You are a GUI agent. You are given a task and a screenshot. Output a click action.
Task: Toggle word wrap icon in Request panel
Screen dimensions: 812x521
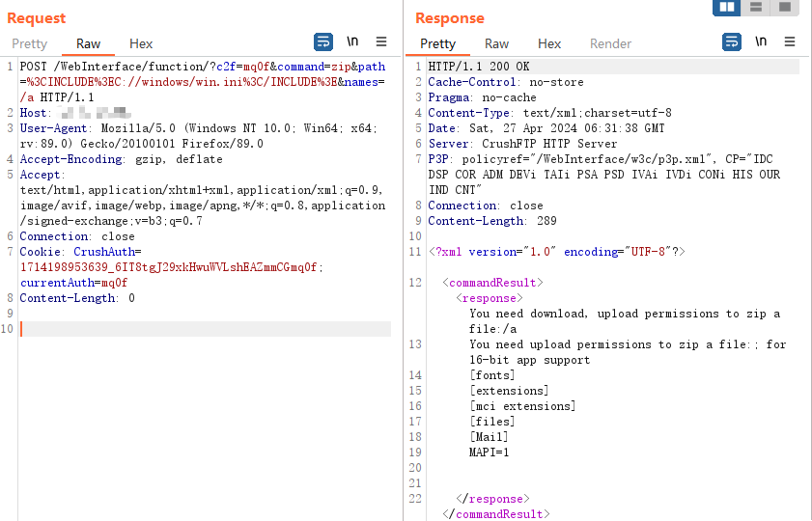point(323,41)
